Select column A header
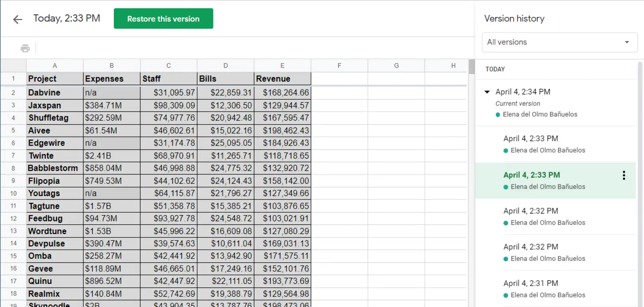644x307 pixels. (x=55, y=65)
